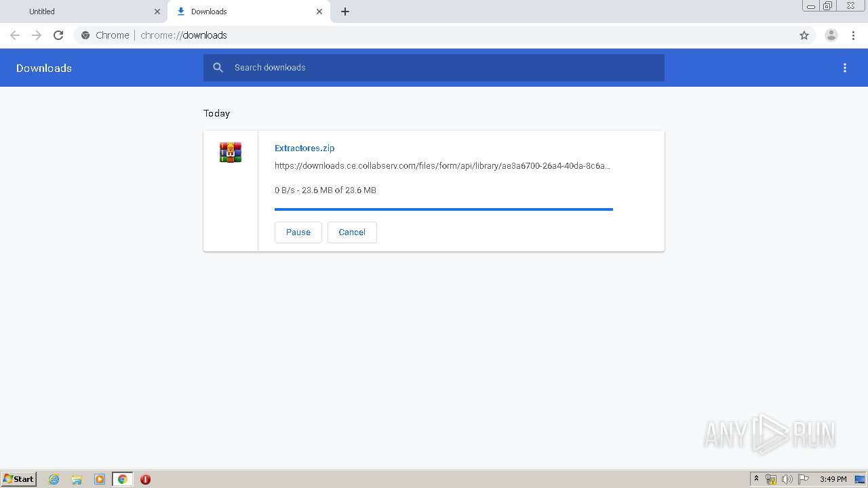Screen dimensions: 868x488
Task: Restore down the Chrome window
Action: point(828,6)
